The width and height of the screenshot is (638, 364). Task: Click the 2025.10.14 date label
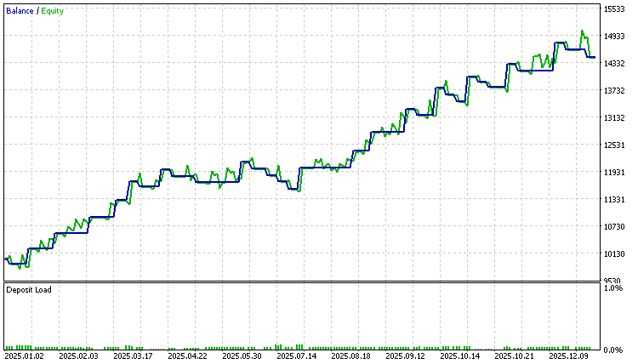click(460, 356)
